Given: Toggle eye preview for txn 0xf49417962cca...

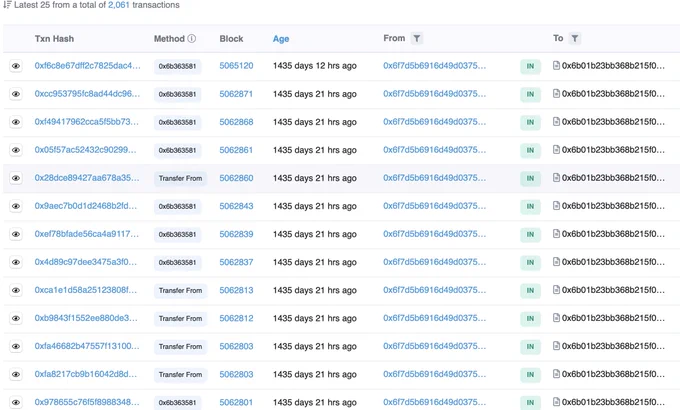Looking at the screenshot, I should 16,122.
